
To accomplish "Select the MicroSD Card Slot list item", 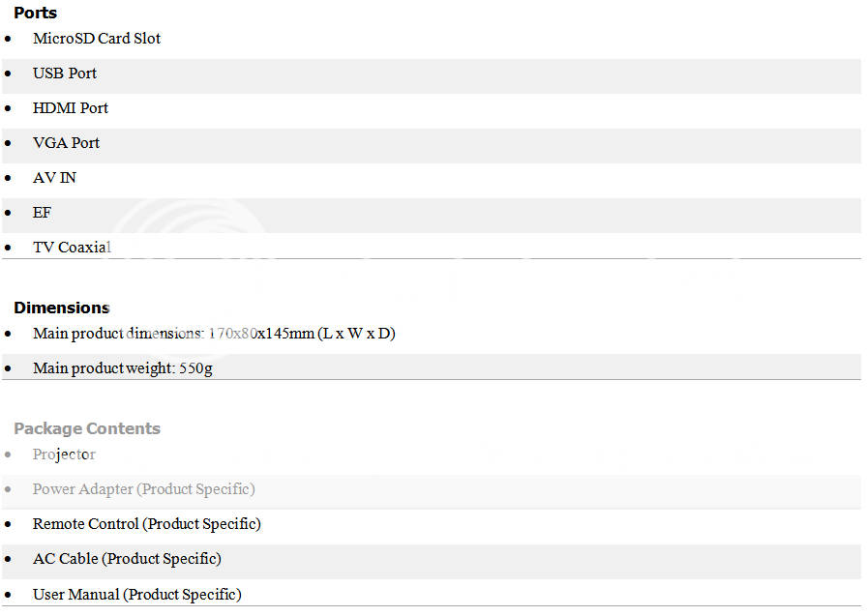I will (x=97, y=39).
